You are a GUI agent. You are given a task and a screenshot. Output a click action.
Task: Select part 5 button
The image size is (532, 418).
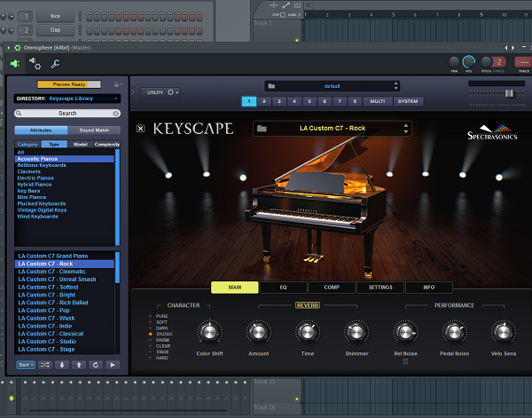point(309,101)
